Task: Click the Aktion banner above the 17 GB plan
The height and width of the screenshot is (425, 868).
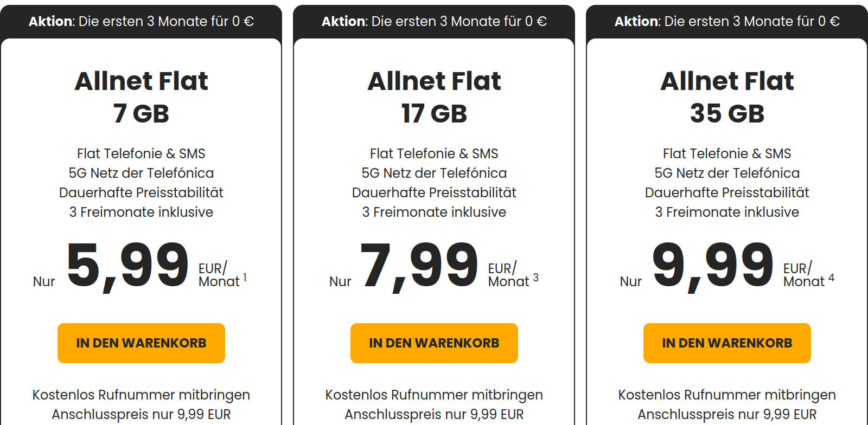Action: (x=434, y=21)
